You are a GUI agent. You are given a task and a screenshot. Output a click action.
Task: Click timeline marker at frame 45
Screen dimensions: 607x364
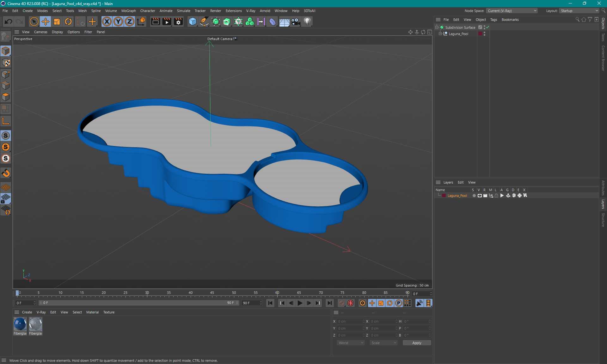[x=212, y=293]
